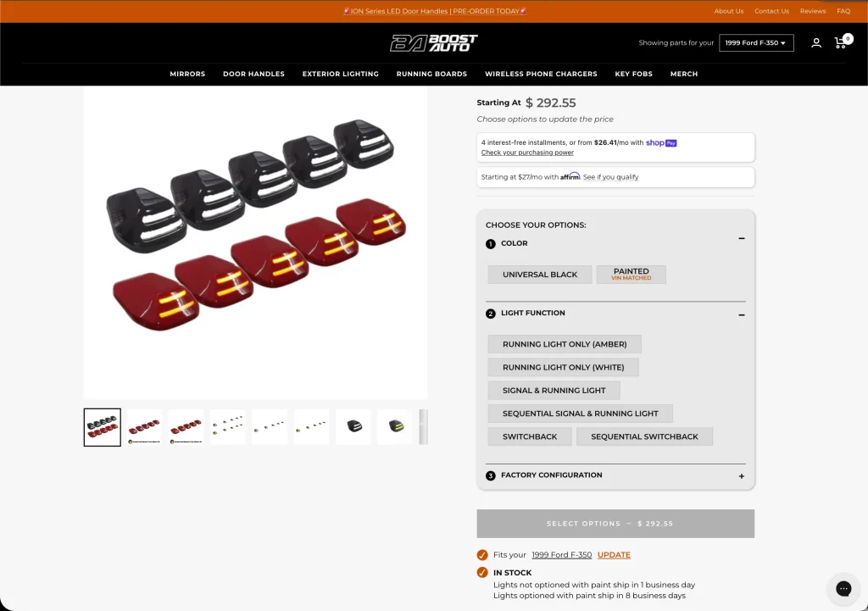This screenshot has height=611, width=868.
Task: Open the 1999 Ford F-350 vehicle dropdown
Action: click(x=755, y=42)
